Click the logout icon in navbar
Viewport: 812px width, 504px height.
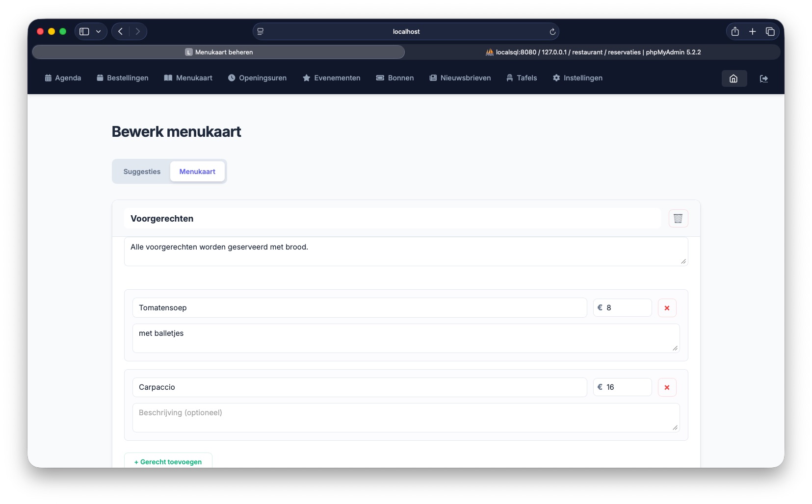[x=764, y=78]
